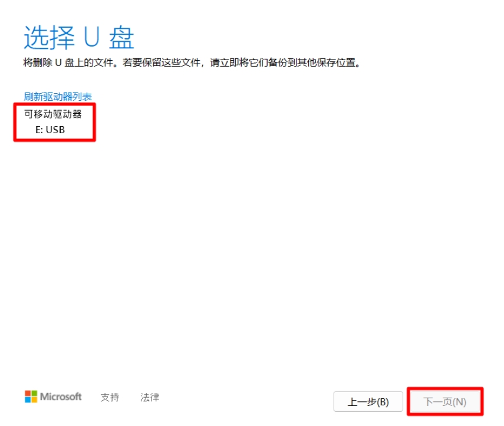Click the colored Microsoft squares logo
The width and height of the screenshot is (504, 426).
pyautogui.click(x=31, y=397)
